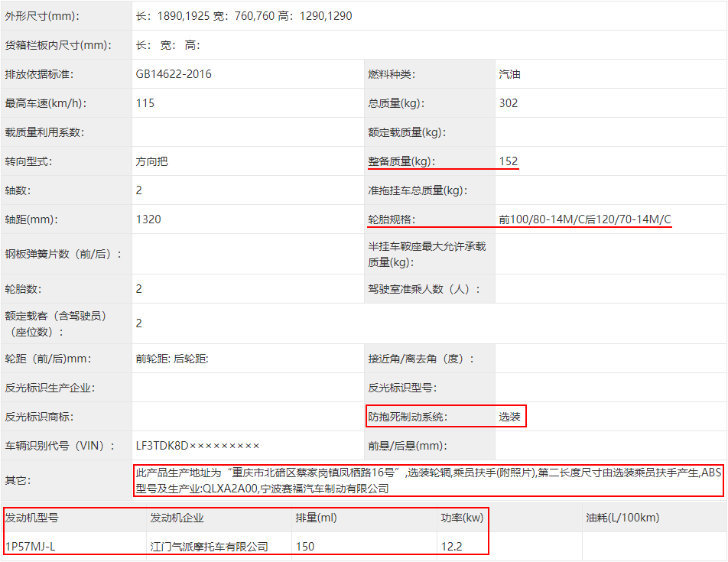Select tire spec 前100/80-14M/C后120/70-14M/C
Screen dimensions: 728x562
[585, 219]
